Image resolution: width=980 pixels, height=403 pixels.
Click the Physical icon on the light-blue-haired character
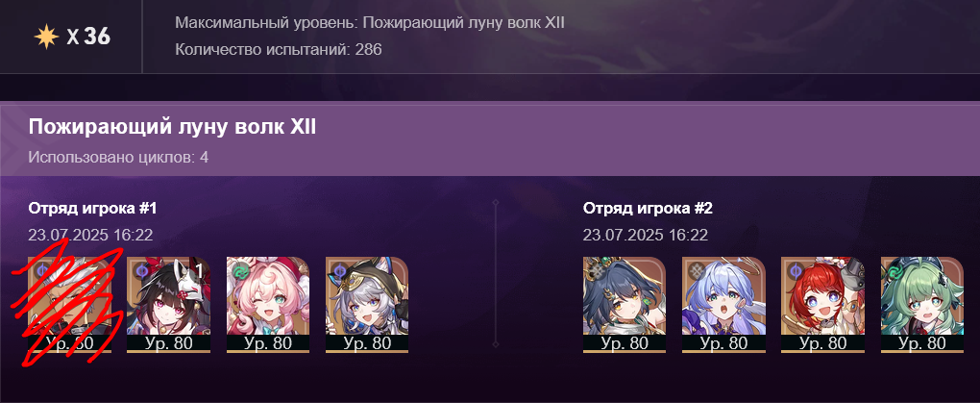point(695,269)
